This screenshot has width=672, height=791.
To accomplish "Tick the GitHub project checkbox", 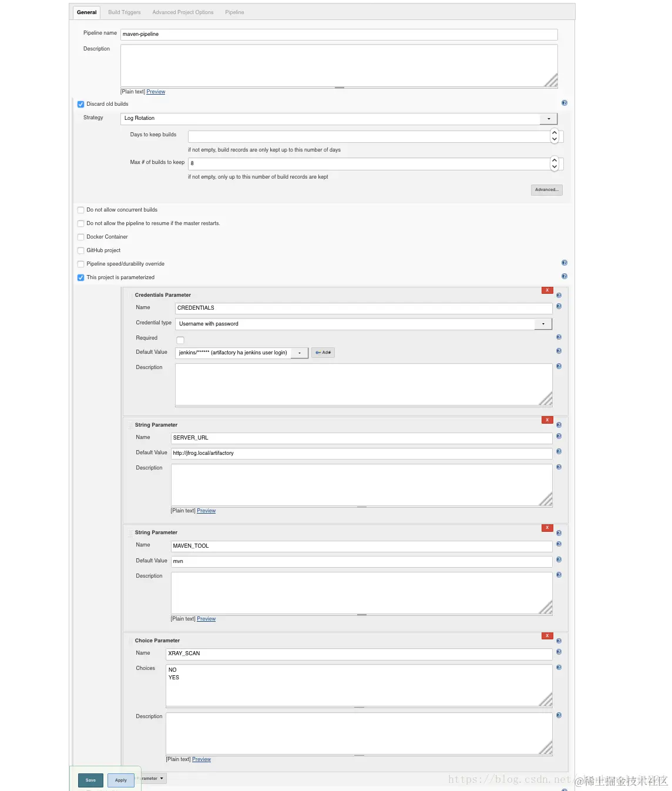I will pos(80,250).
